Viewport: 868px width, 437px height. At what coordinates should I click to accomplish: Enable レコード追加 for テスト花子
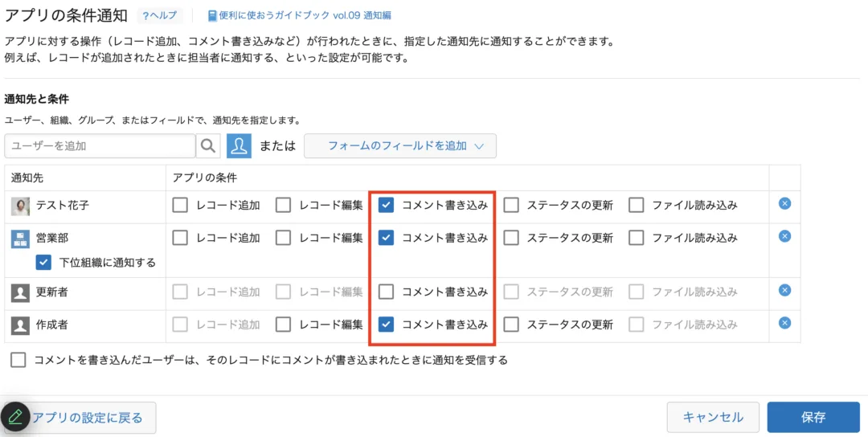point(180,205)
